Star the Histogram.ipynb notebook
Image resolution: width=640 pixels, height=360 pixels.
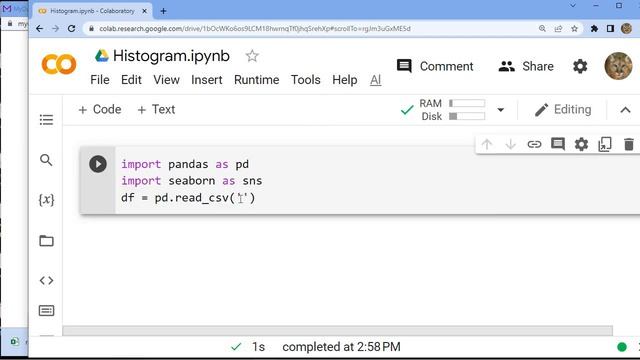point(252,56)
